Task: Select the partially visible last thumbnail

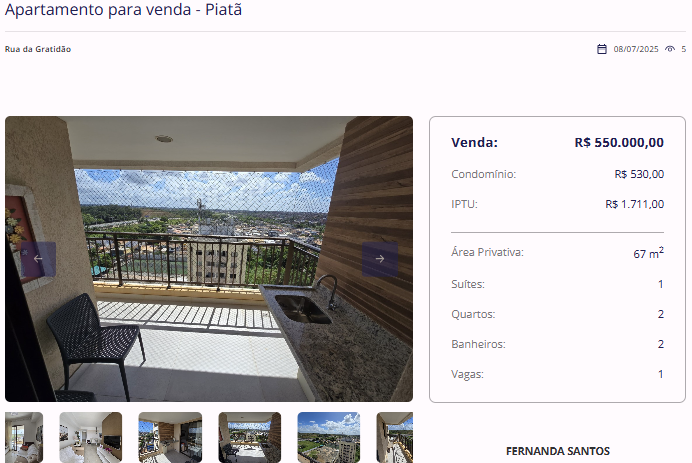Action: coord(395,437)
